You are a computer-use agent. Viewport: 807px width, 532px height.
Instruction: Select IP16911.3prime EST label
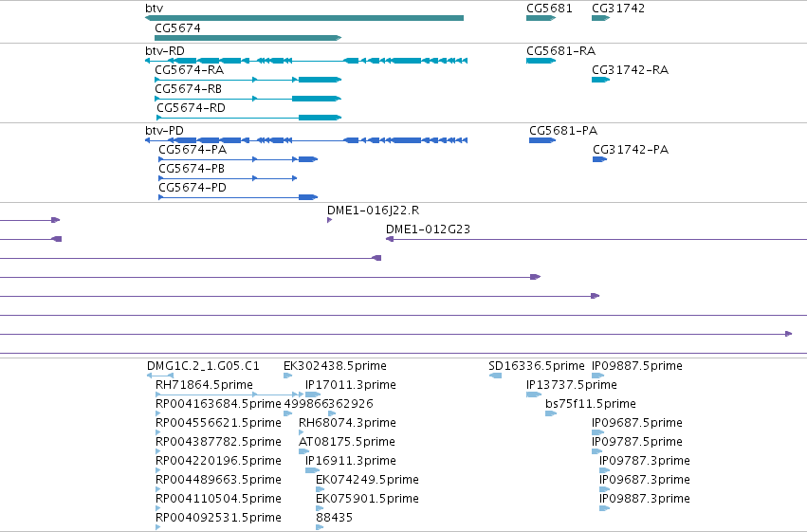pos(351,461)
